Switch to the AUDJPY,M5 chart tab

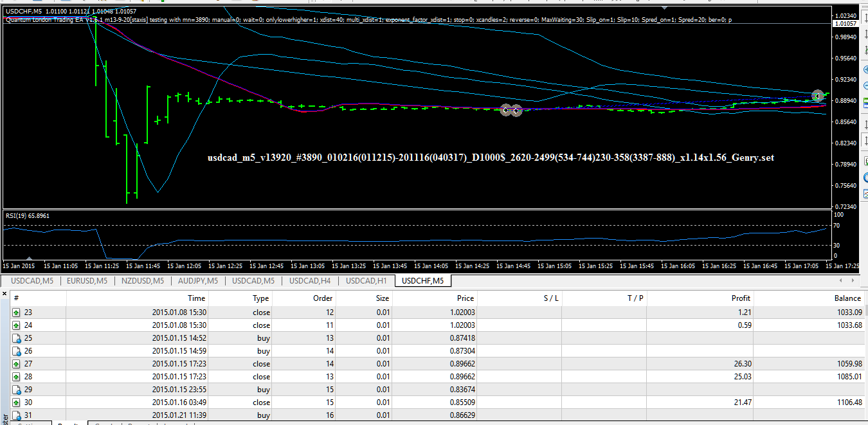(197, 281)
